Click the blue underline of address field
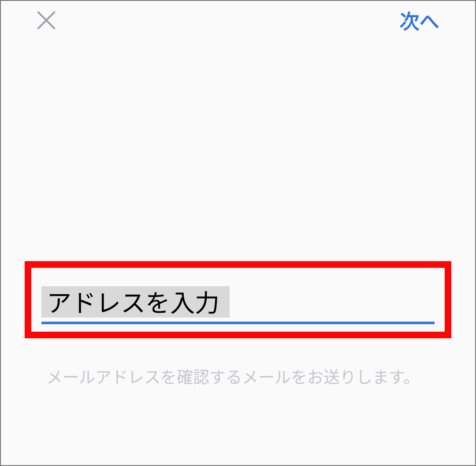 click(238, 323)
